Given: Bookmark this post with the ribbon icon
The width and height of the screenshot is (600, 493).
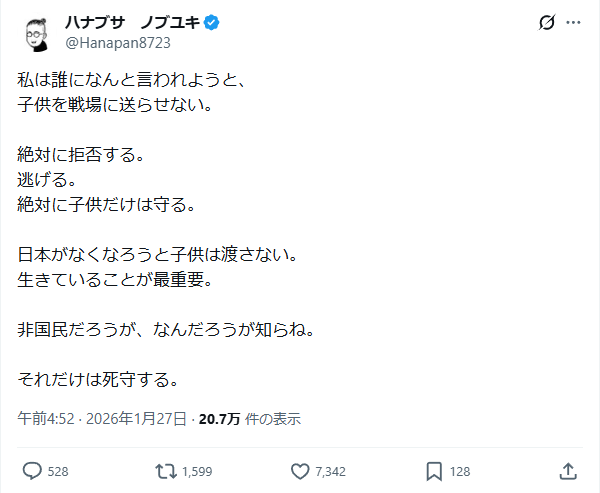Looking at the screenshot, I should tap(435, 470).
